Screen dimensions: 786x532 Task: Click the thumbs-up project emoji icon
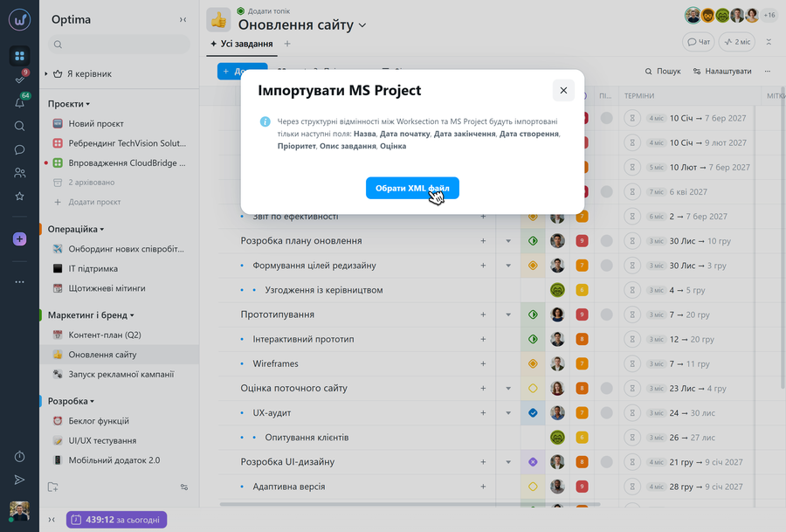(x=218, y=20)
